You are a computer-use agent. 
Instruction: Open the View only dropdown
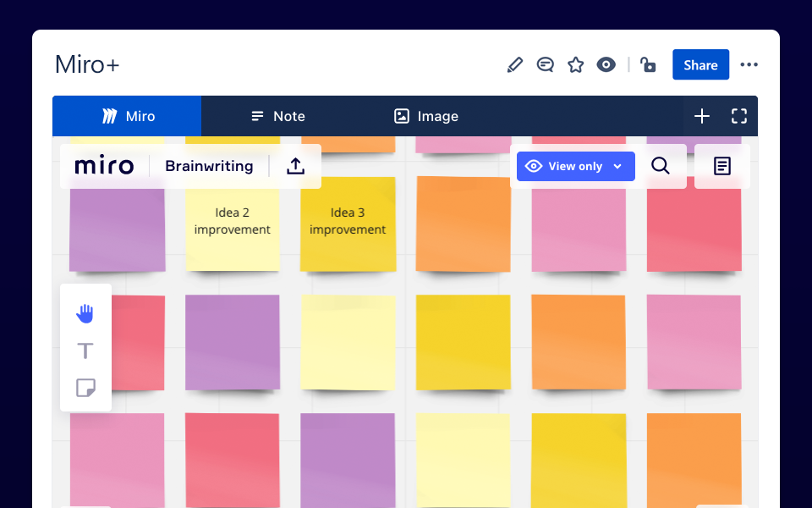(576, 167)
